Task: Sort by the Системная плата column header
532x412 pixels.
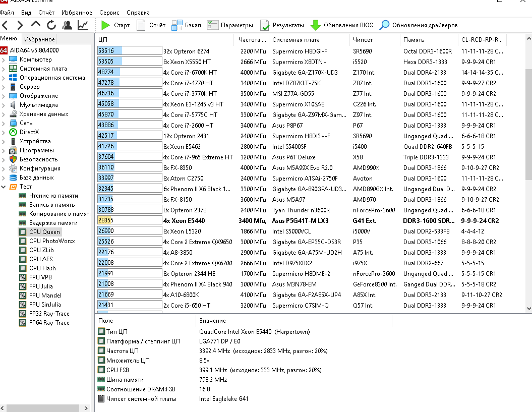Action: [309, 40]
